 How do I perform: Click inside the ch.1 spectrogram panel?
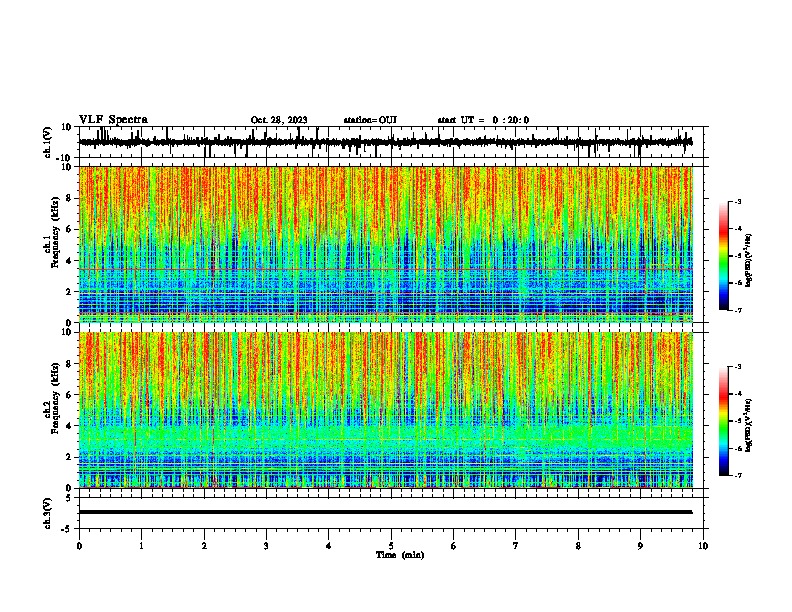click(385, 244)
